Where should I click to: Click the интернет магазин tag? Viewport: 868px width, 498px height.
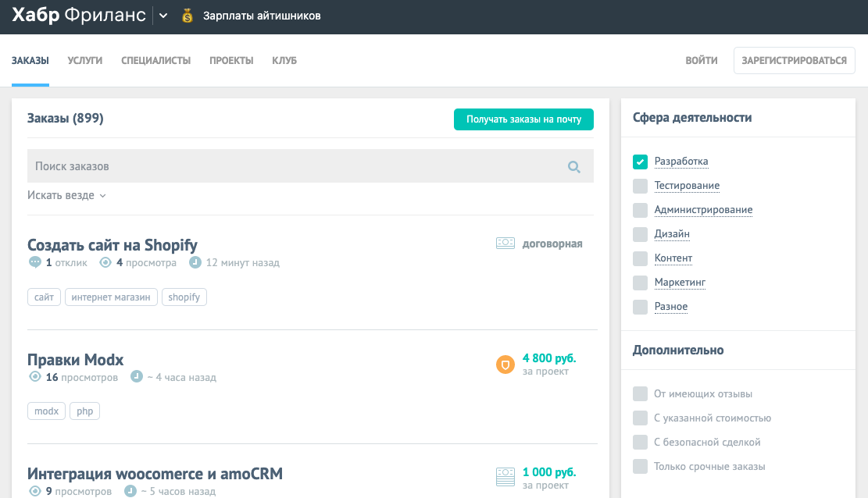[111, 297]
